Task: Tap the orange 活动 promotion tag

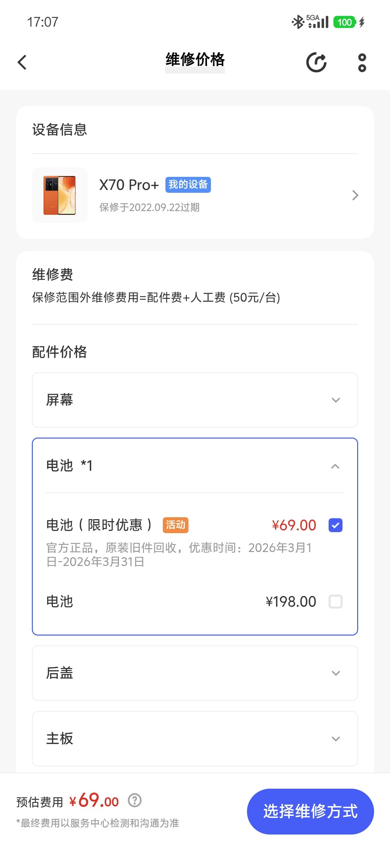Action: pyautogui.click(x=175, y=525)
